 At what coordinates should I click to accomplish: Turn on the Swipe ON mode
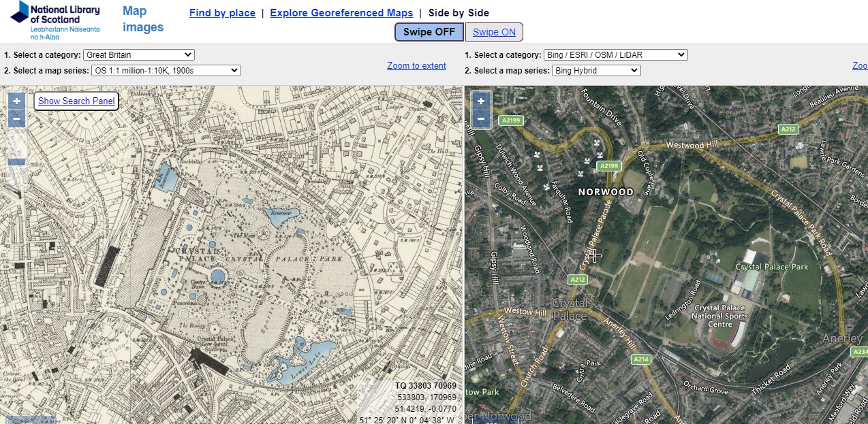coord(494,32)
